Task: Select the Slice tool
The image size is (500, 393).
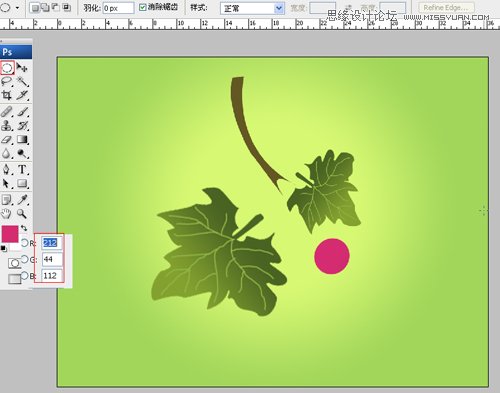Action: tap(22, 95)
